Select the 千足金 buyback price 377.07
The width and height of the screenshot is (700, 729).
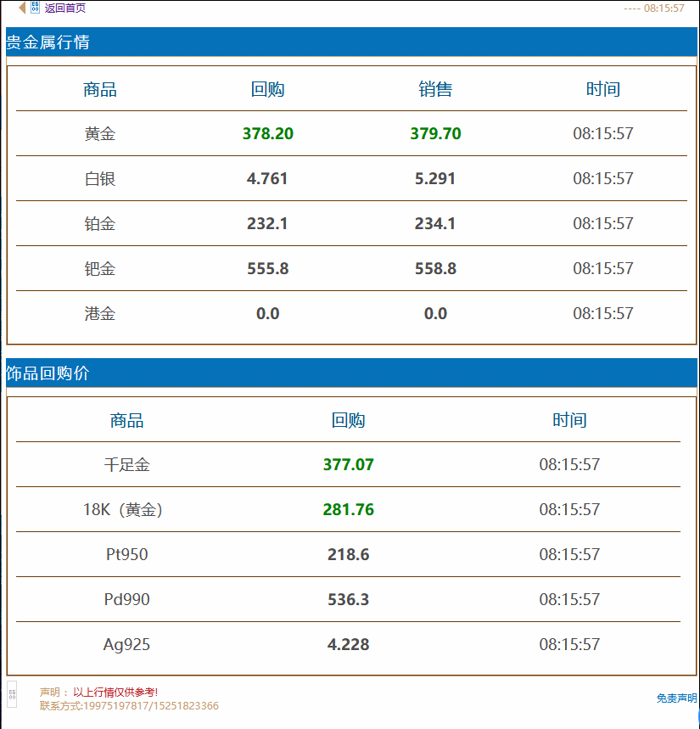point(348,465)
